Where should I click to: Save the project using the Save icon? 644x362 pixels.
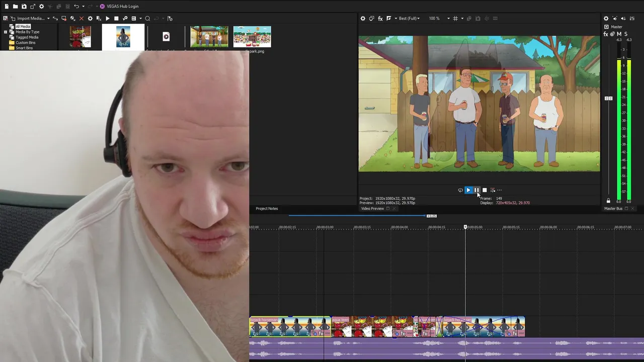click(24, 7)
